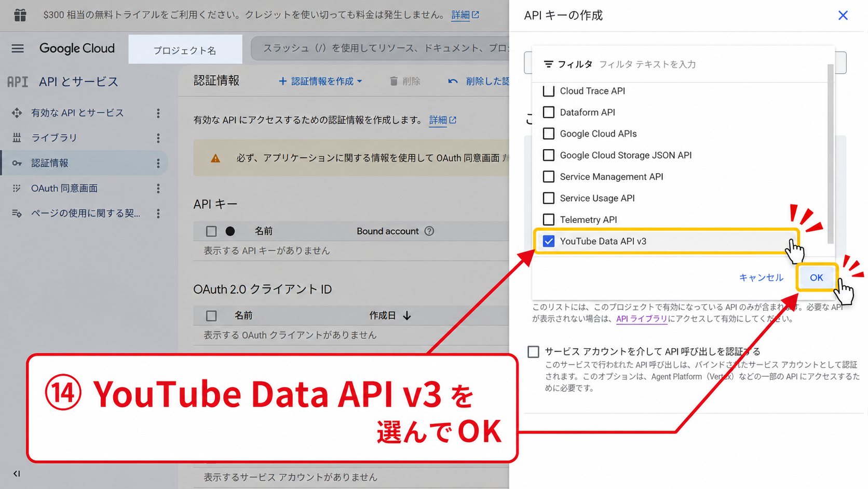Image resolution: width=868 pixels, height=489 pixels.
Task: Check the Service Management API checkbox
Action: [x=549, y=177]
